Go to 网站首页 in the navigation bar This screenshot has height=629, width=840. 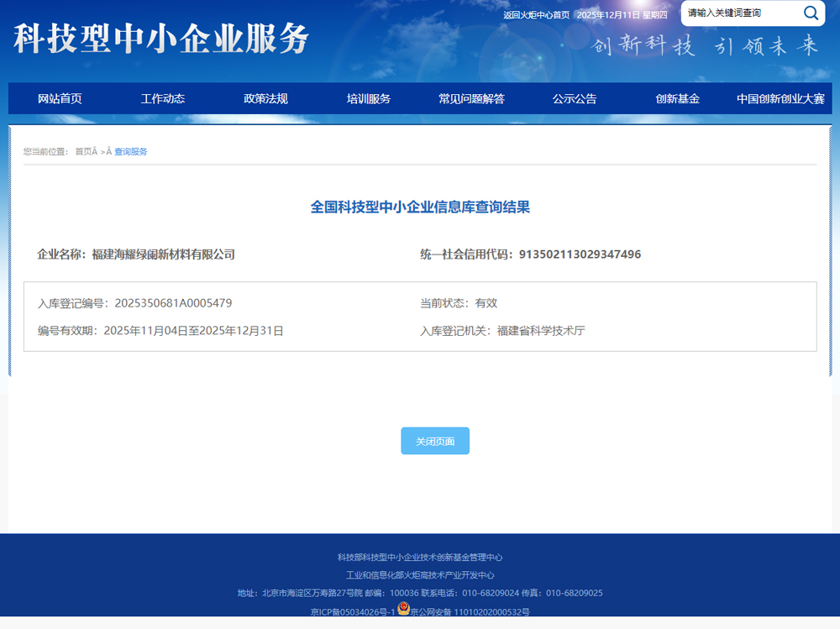click(x=60, y=98)
